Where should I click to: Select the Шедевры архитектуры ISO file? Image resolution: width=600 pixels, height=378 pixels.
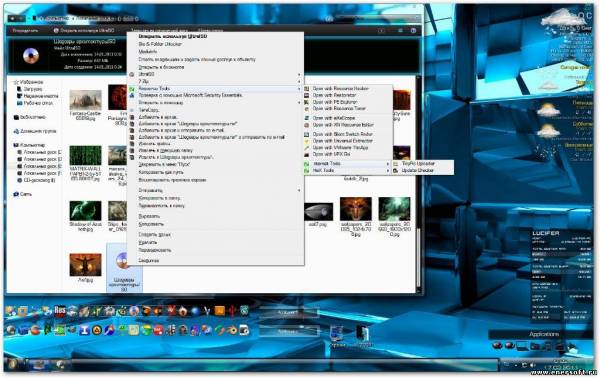click(x=124, y=268)
